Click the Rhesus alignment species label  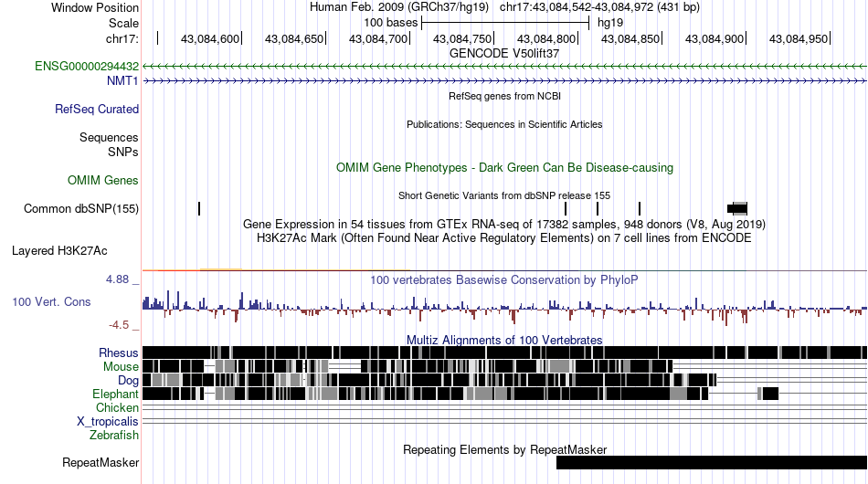(119, 352)
